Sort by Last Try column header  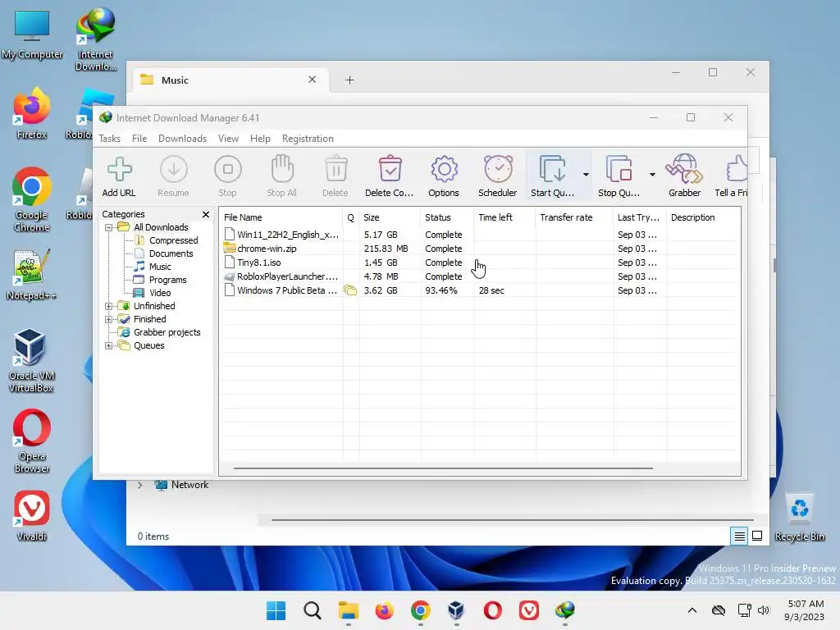pyautogui.click(x=640, y=217)
